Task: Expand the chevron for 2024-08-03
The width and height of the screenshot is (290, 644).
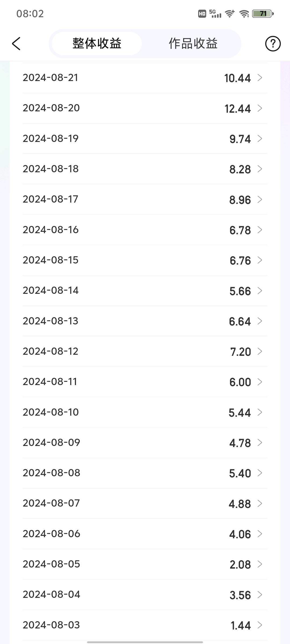Action: coord(260,625)
